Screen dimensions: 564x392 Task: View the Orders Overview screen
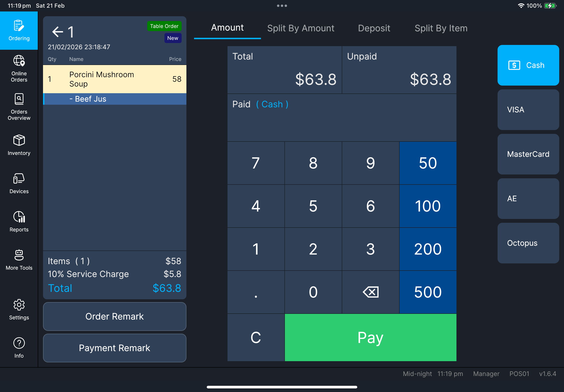point(19,106)
